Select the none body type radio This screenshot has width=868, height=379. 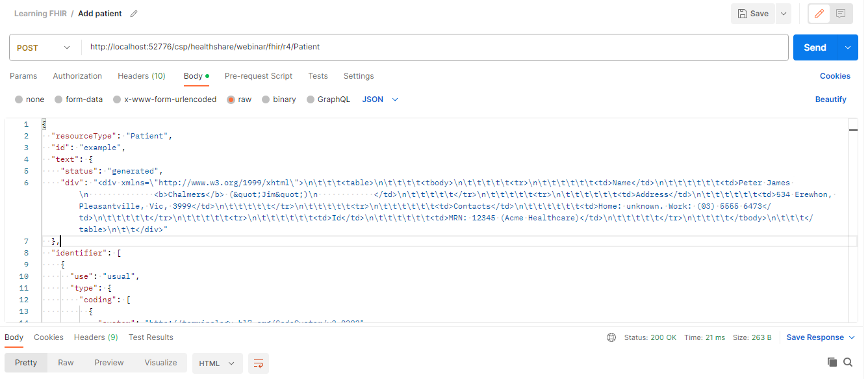pos(19,99)
